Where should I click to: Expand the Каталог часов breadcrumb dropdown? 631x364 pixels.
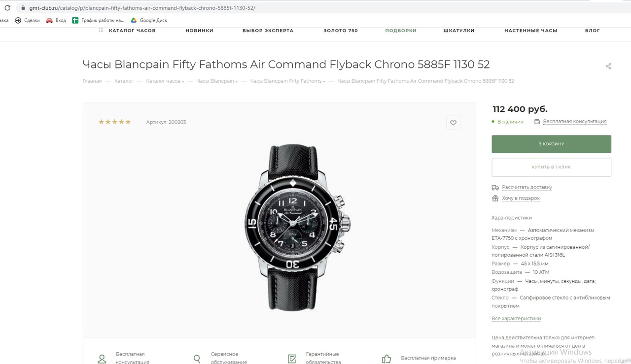coord(183,82)
